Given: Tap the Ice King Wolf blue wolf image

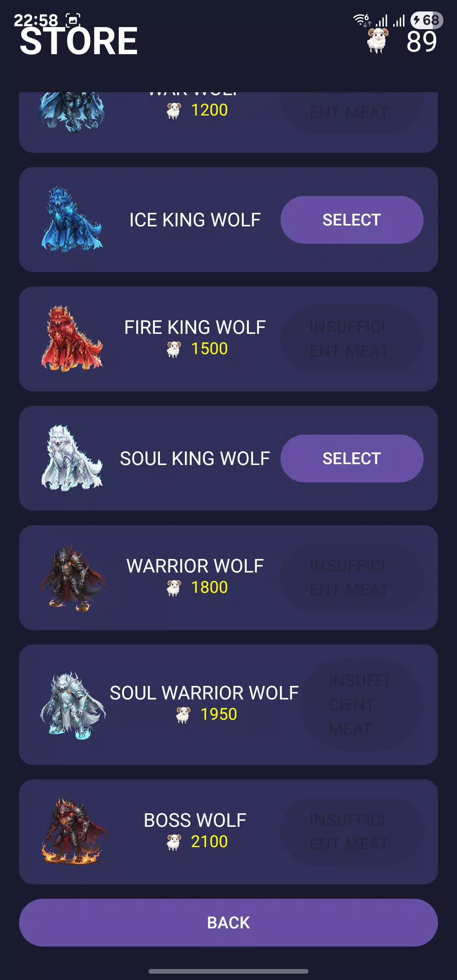Looking at the screenshot, I should [x=72, y=220].
